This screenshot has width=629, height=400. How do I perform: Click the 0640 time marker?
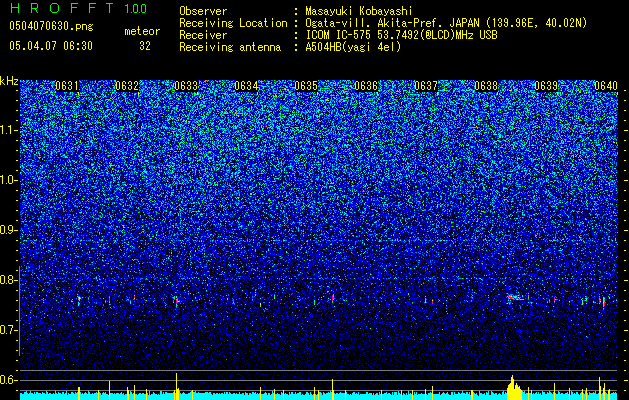pyautogui.click(x=606, y=86)
